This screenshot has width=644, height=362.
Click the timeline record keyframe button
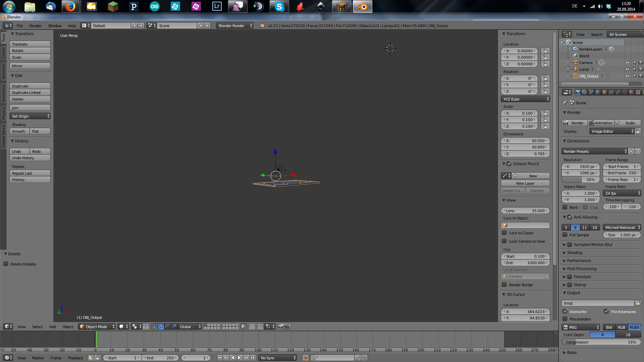306,358
